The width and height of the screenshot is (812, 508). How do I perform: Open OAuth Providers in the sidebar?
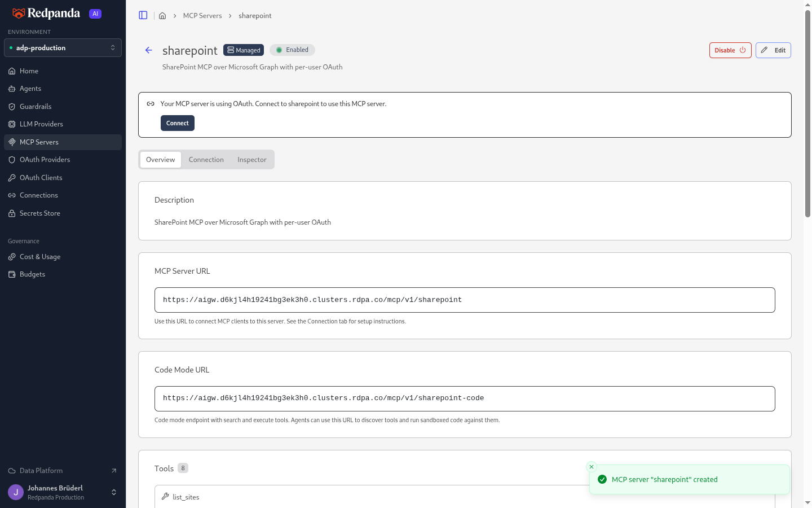click(x=63, y=160)
